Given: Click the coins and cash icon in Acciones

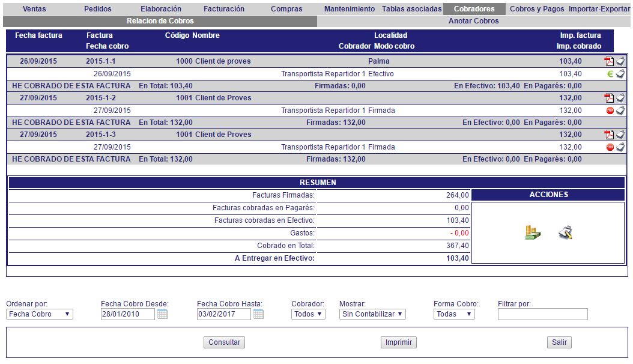Looking at the screenshot, I should tap(532, 232).
